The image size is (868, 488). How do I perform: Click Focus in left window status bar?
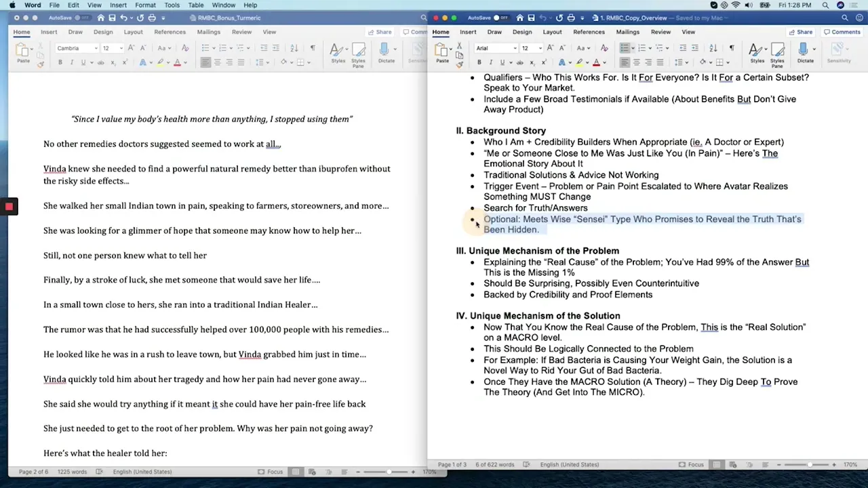click(x=270, y=472)
